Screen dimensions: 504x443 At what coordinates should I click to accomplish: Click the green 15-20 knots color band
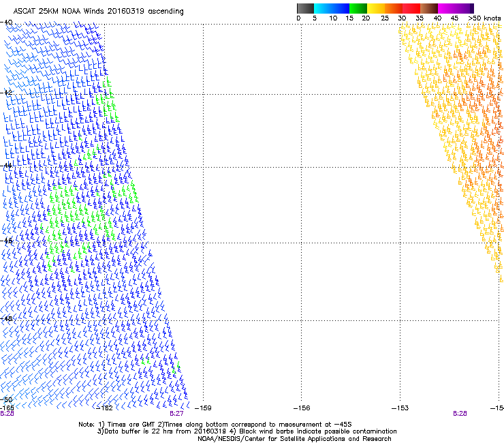[358, 8]
